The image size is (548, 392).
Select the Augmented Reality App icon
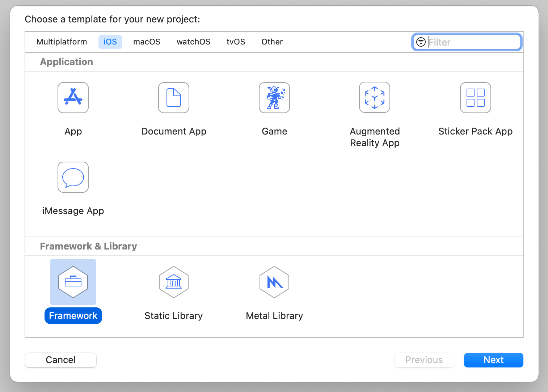[375, 98]
